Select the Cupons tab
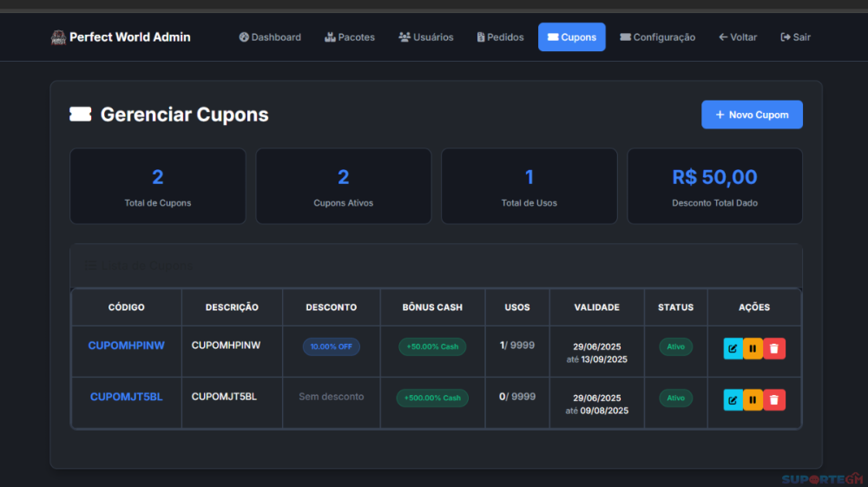This screenshot has height=487, width=868. pos(571,37)
